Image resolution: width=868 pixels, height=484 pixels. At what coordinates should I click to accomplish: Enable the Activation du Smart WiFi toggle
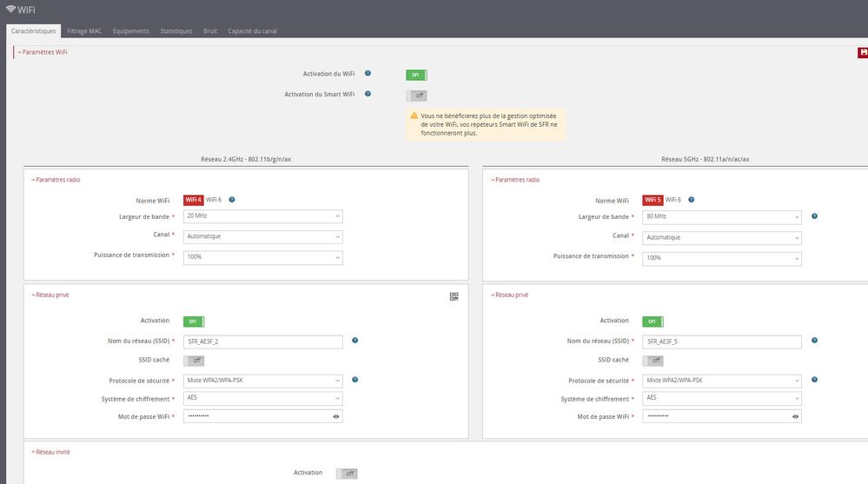416,96
